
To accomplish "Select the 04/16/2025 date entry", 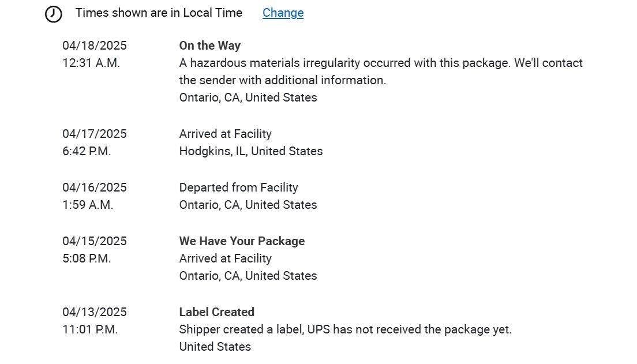I will (x=95, y=187).
